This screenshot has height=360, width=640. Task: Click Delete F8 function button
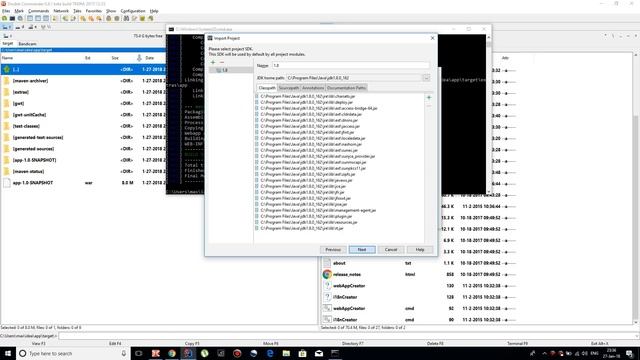click(435, 344)
